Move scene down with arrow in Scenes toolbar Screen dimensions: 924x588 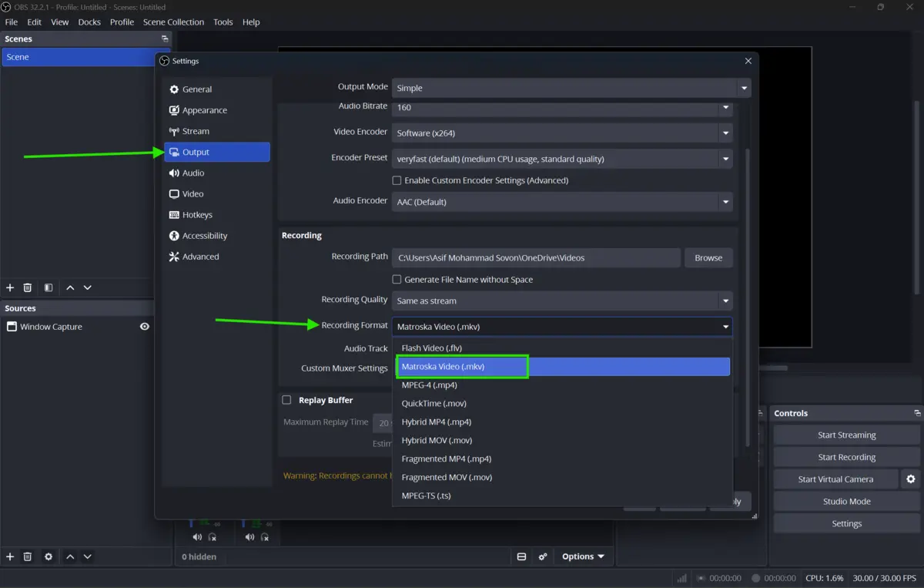coord(88,287)
